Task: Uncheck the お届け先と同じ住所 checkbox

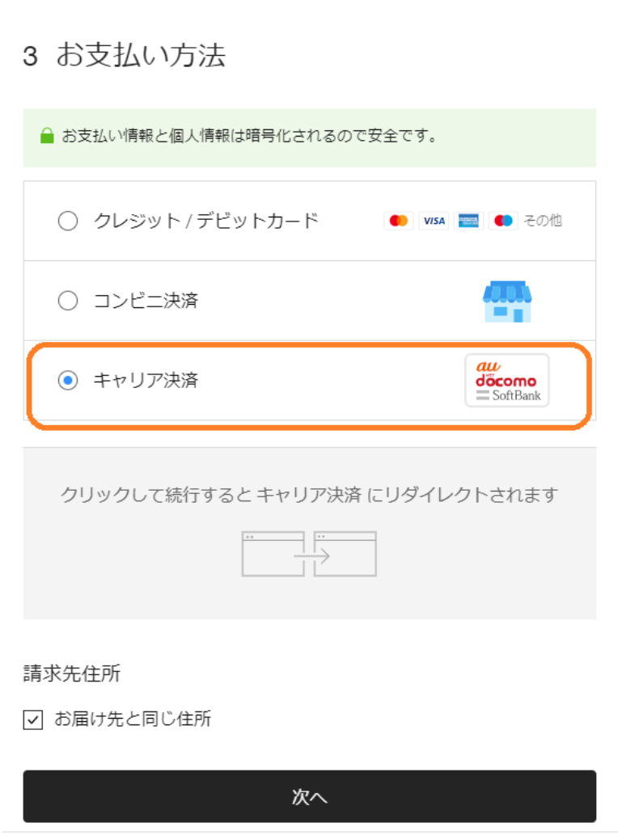Action: [x=32, y=720]
